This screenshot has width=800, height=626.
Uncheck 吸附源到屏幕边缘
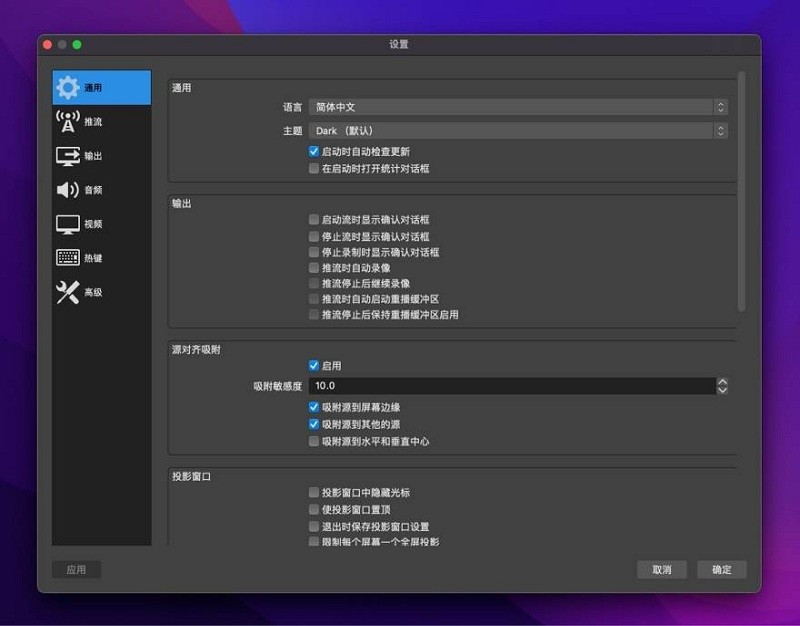(x=314, y=407)
